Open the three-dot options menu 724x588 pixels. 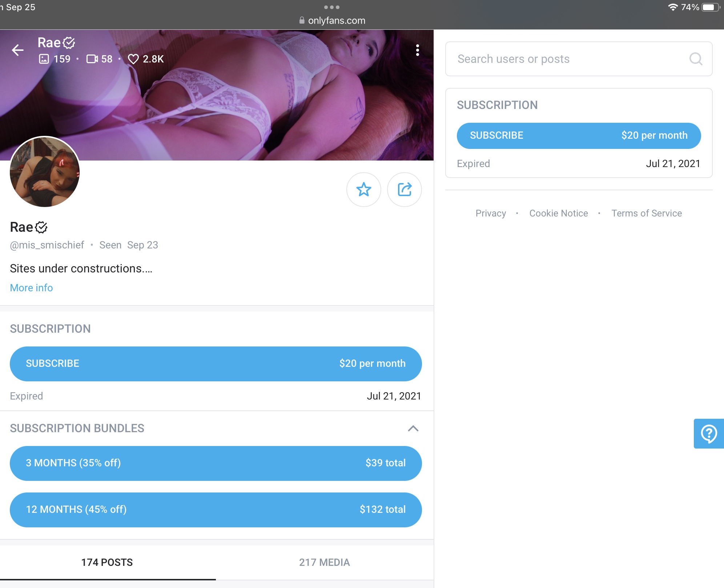tap(417, 50)
